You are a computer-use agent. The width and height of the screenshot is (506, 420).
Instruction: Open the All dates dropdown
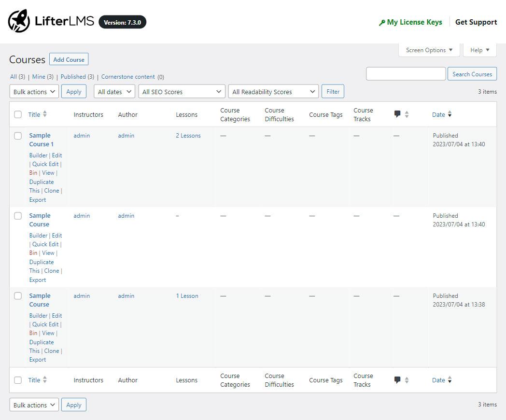(x=114, y=92)
